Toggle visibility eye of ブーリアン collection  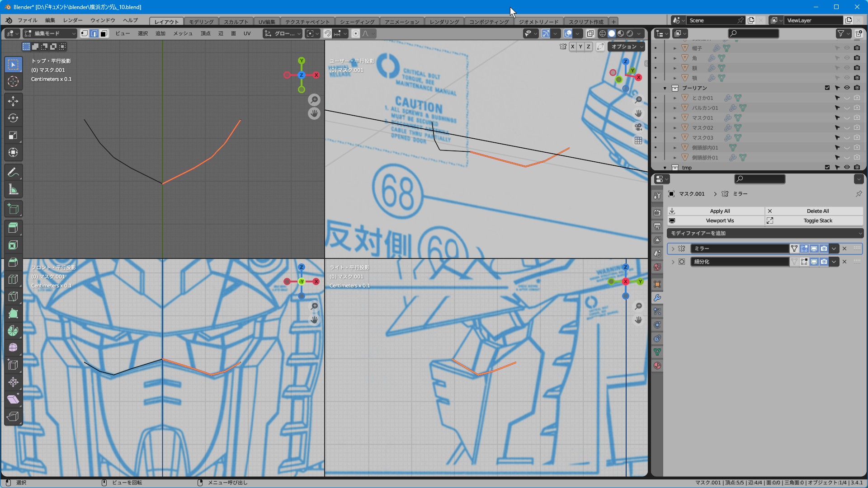(x=847, y=88)
